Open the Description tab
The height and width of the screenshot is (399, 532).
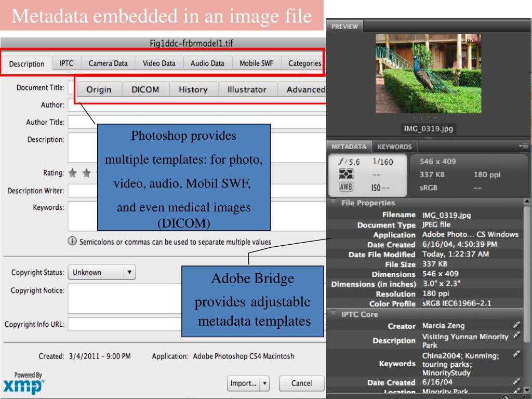coord(27,63)
